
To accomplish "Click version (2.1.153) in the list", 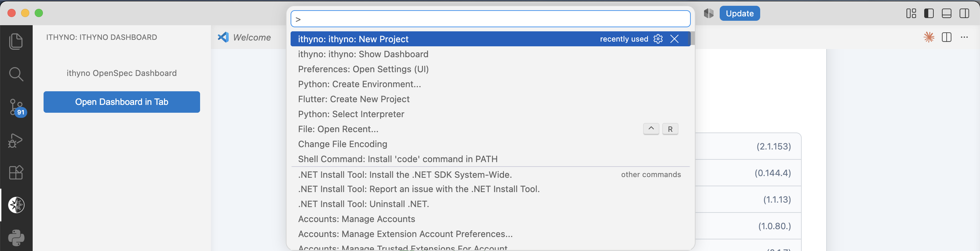I will point(773,146).
